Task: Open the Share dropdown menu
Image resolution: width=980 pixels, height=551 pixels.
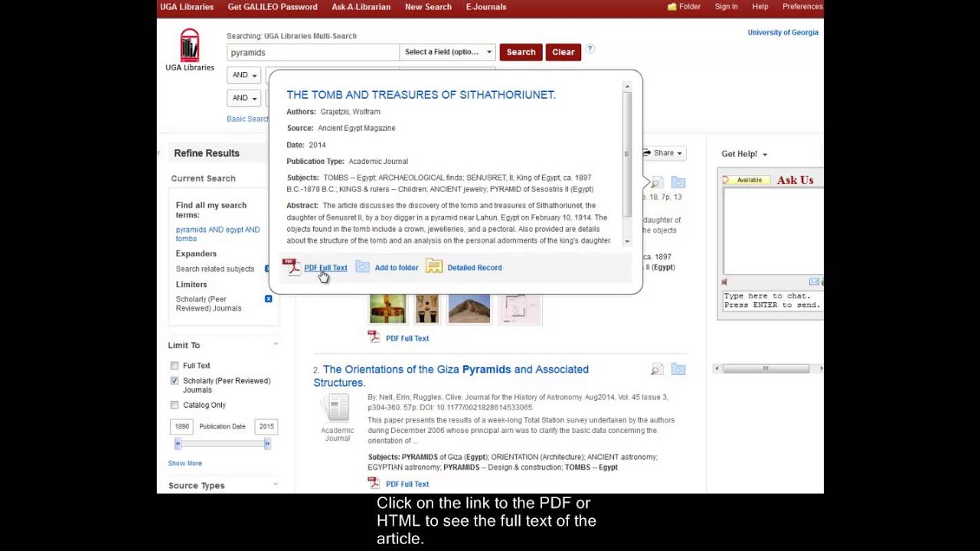Action: click(x=663, y=153)
